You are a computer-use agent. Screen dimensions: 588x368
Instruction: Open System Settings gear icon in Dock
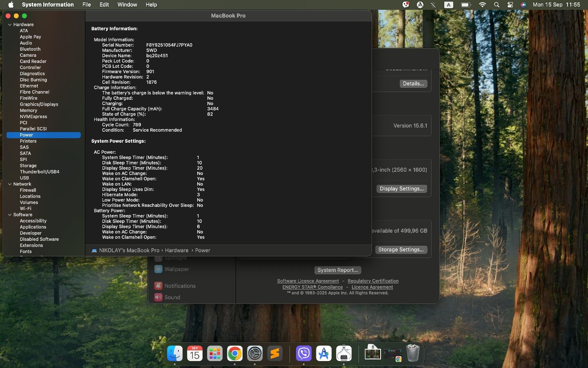[x=255, y=354]
